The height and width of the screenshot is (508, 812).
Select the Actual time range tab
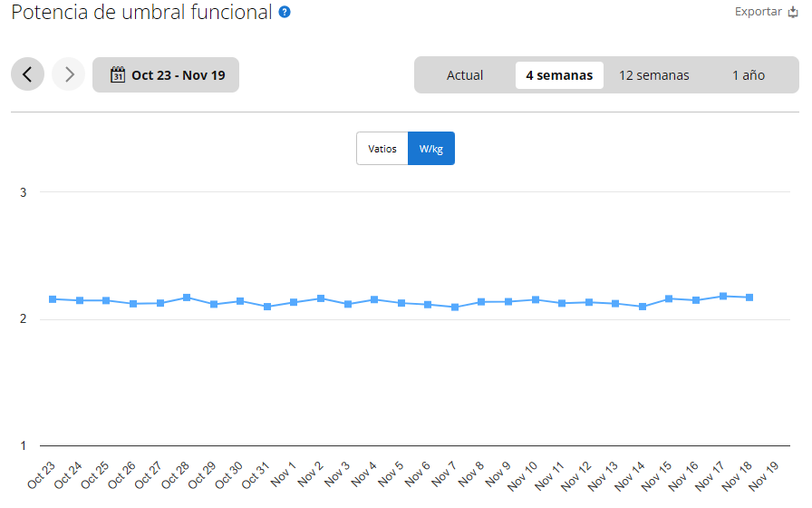[x=465, y=75]
